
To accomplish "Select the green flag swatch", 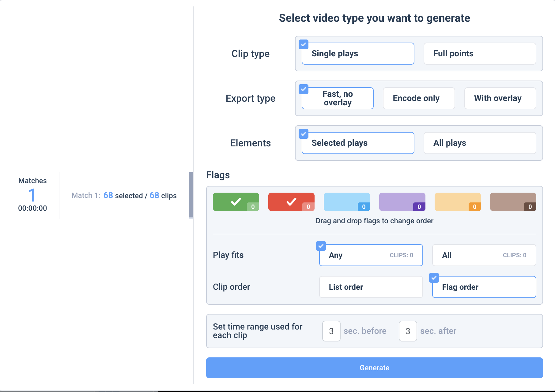I will point(236,202).
